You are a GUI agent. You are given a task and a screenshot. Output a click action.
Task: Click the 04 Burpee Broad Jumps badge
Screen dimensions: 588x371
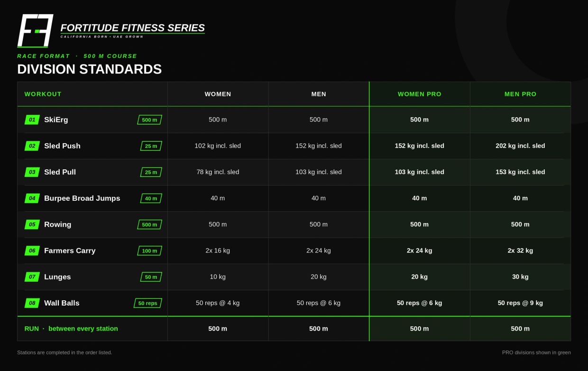coord(32,198)
